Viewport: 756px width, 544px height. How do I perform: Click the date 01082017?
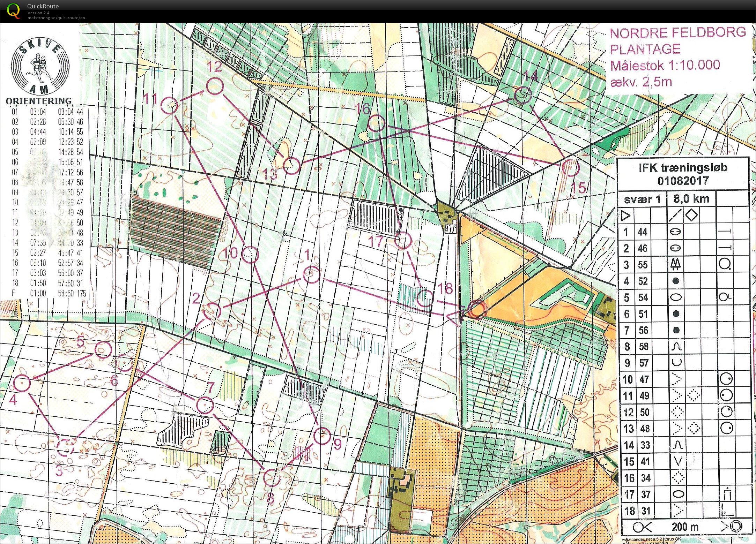coord(683,181)
